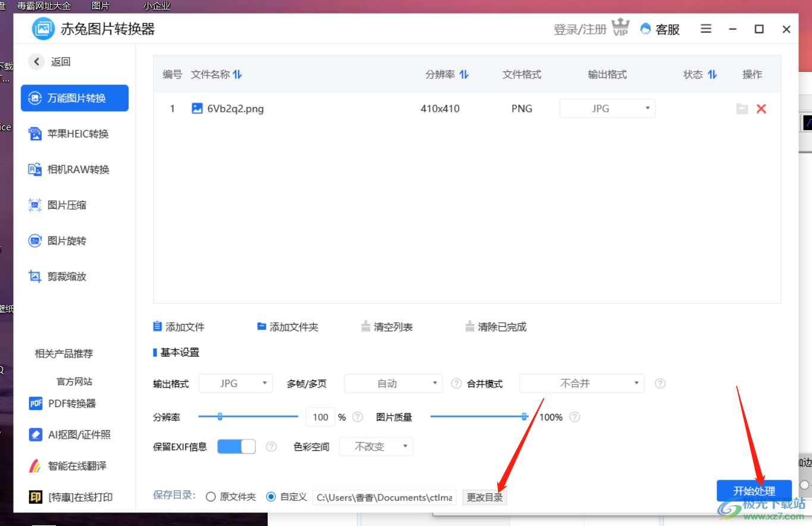Click the help icon next to 分辨率 percent

(358, 417)
